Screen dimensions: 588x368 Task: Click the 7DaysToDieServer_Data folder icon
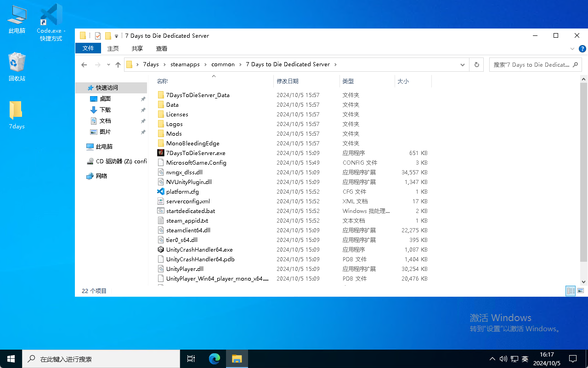tap(161, 95)
